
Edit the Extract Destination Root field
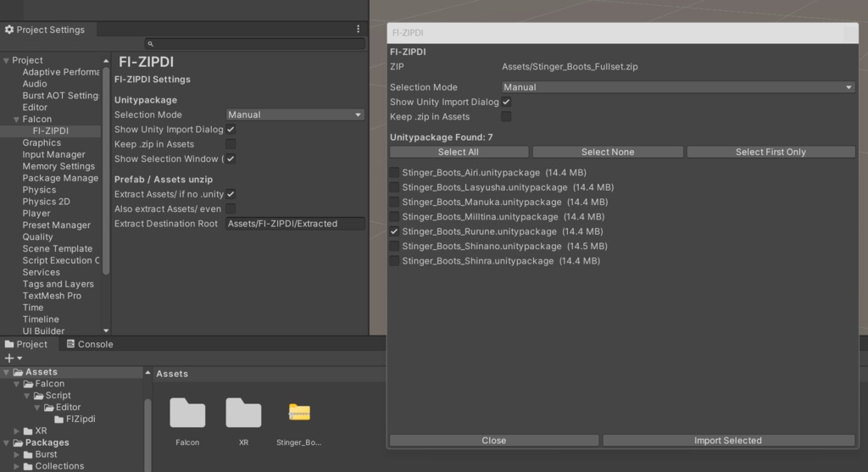click(x=295, y=224)
